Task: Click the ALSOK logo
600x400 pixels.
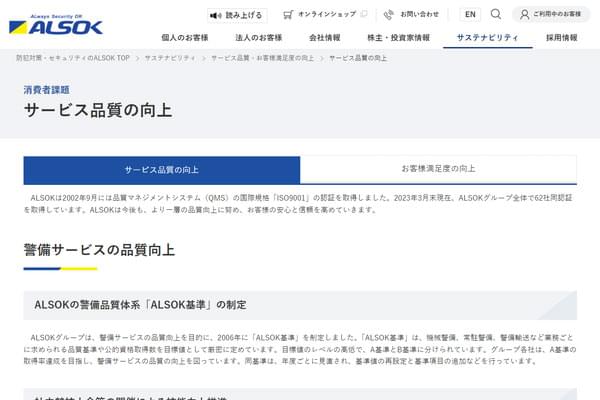Action: pos(55,25)
